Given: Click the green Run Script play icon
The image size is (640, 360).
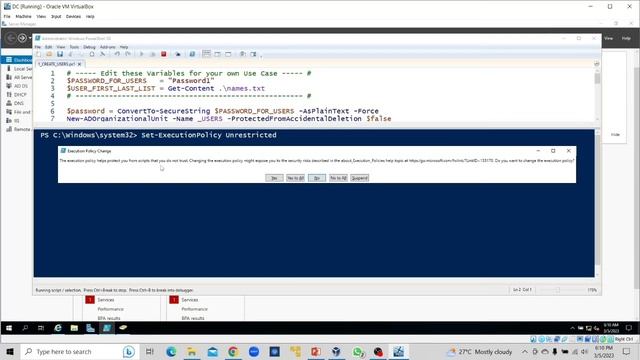Looking at the screenshot, I should tap(142, 54).
